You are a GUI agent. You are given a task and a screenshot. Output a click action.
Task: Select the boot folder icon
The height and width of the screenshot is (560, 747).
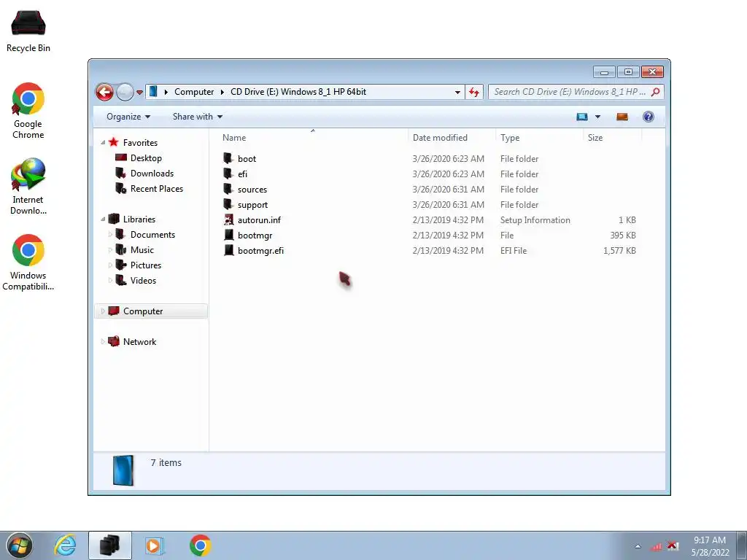pyautogui.click(x=228, y=158)
